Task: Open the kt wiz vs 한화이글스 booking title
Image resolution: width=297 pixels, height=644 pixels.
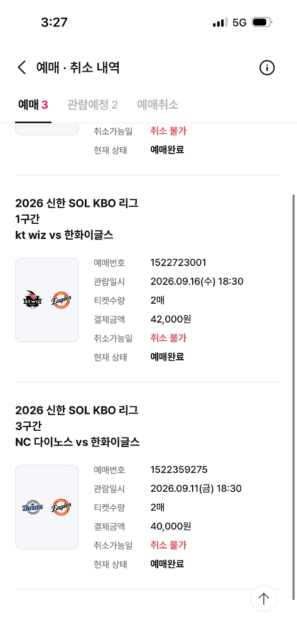Action: pyautogui.click(x=65, y=235)
